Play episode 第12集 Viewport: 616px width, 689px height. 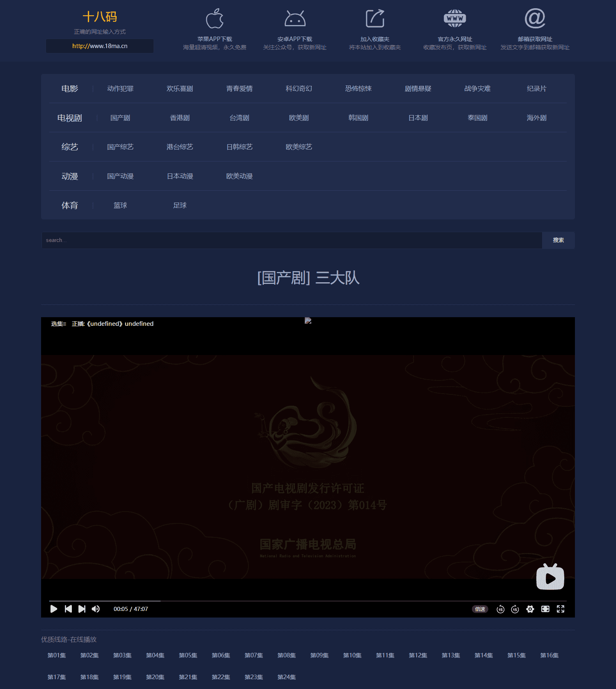418,655
